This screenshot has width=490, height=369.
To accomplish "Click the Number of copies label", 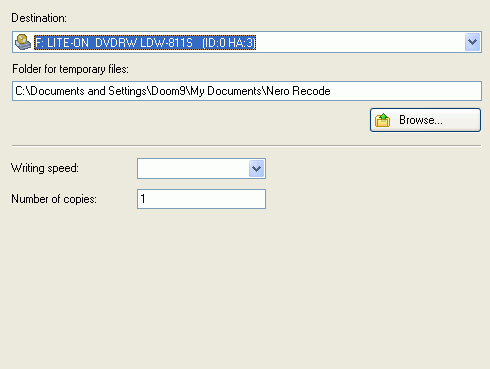I will click(x=54, y=199).
